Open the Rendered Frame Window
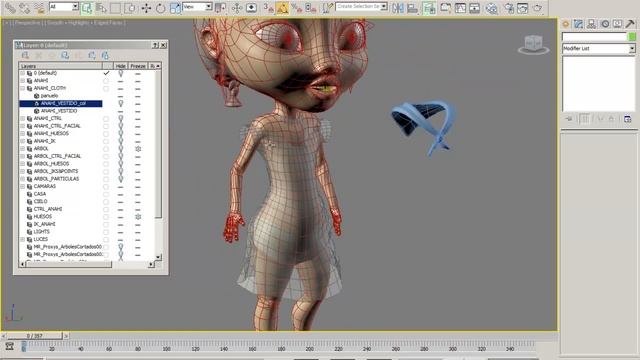This screenshot has width=640, height=360. (x=523, y=7)
